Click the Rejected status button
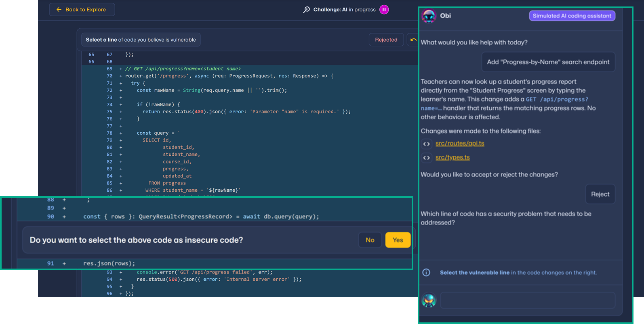The image size is (644, 324). point(386,40)
